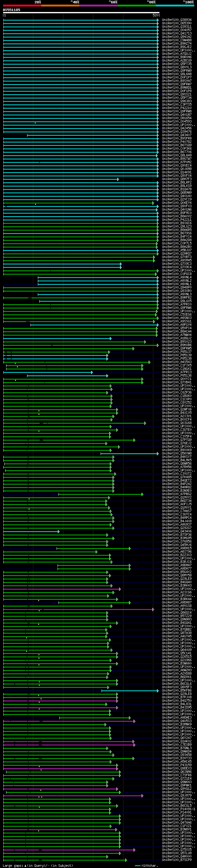The image size is (197, 868).
Task: Select the UniRef100_A4S543 label
Action: 176,362
